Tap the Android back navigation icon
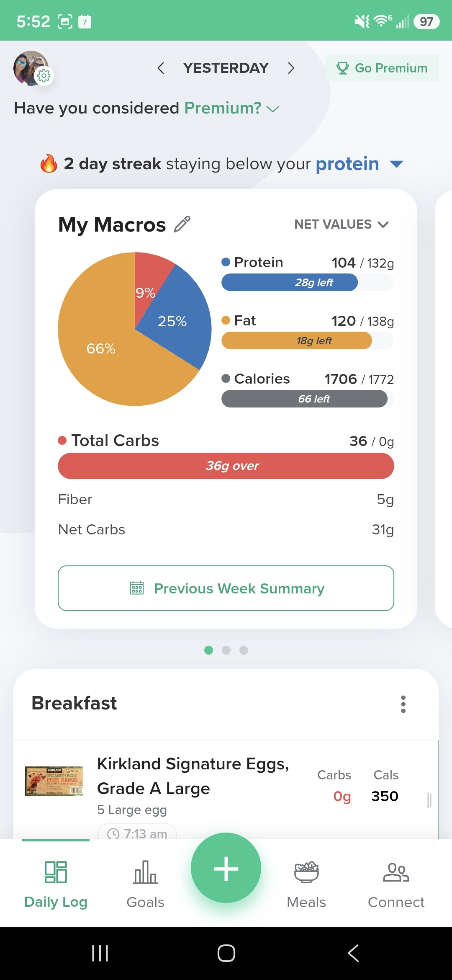The height and width of the screenshot is (980, 452). (x=353, y=953)
